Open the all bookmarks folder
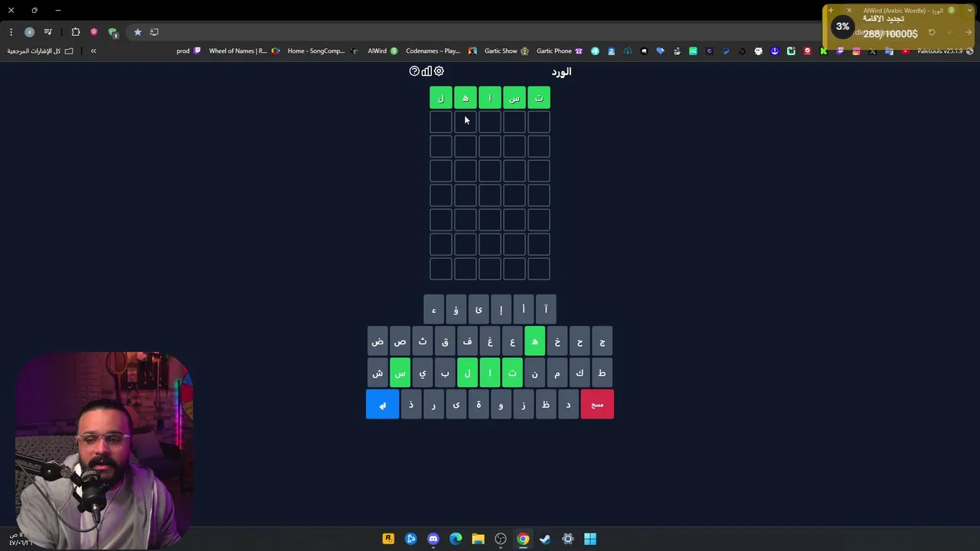This screenshot has width=980, height=551. [40, 51]
